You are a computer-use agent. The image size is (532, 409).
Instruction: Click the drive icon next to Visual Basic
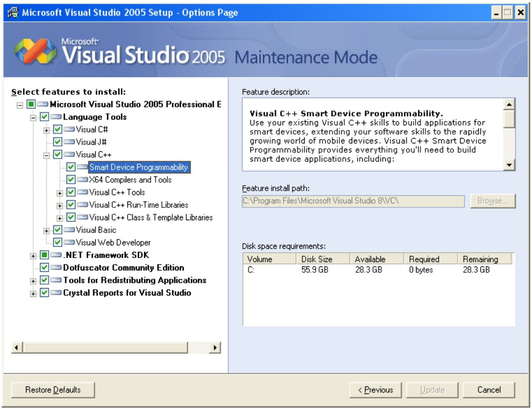[69, 230]
